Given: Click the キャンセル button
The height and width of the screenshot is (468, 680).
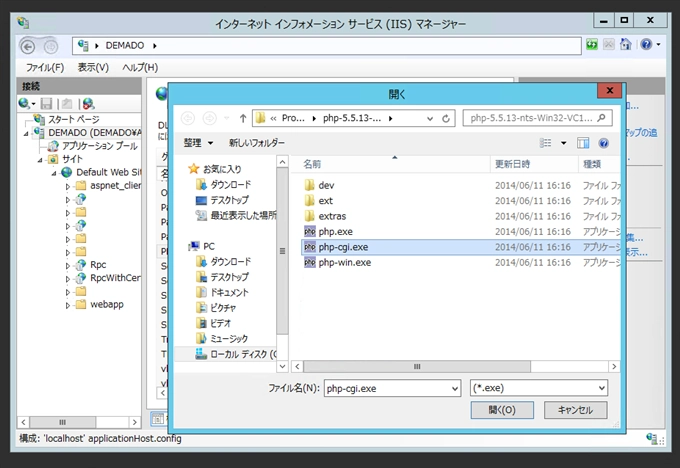Looking at the screenshot, I should (x=575, y=410).
